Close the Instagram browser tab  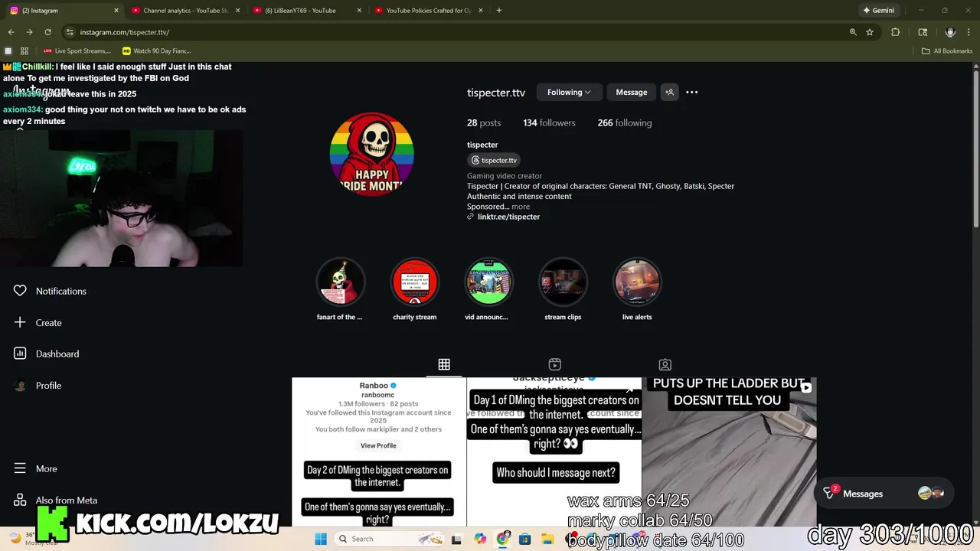(x=116, y=11)
